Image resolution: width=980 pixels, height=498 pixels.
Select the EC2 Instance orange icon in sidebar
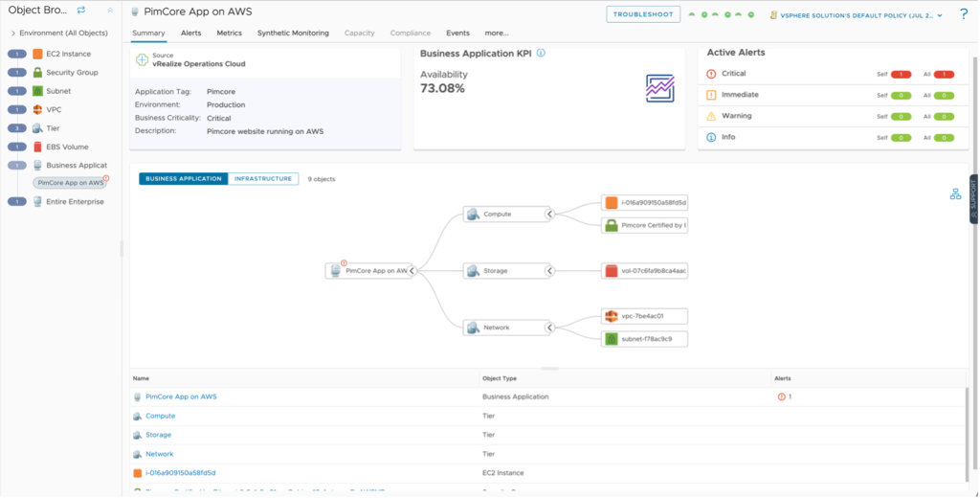tap(38, 54)
